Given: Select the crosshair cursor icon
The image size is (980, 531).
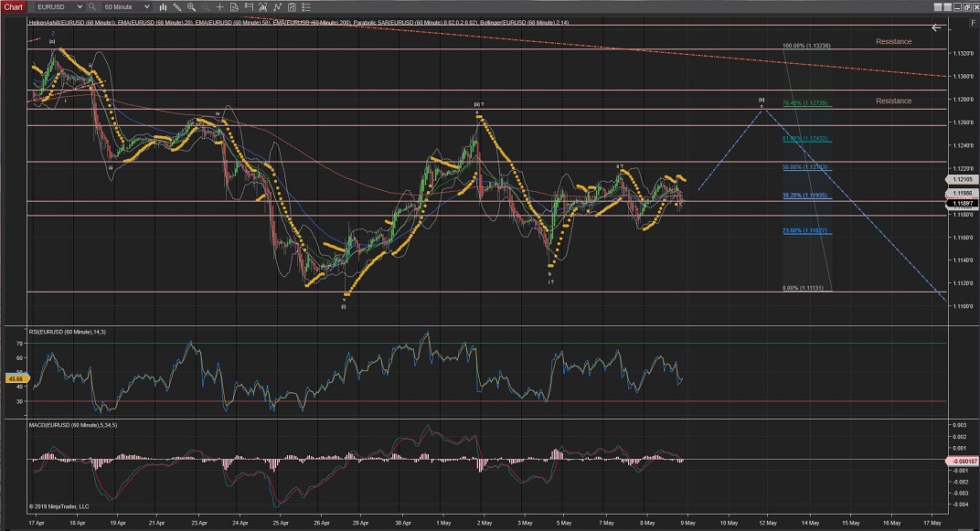Looking at the screenshot, I should coord(219,6).
